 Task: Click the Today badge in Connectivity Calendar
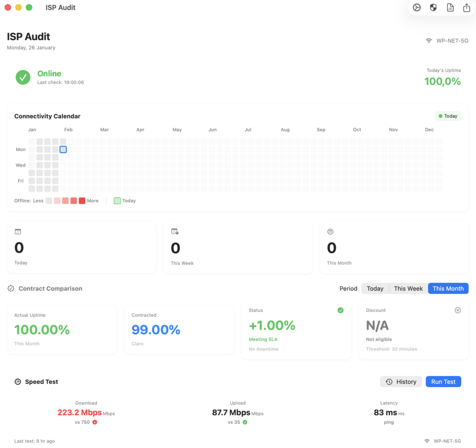[448, 116]
